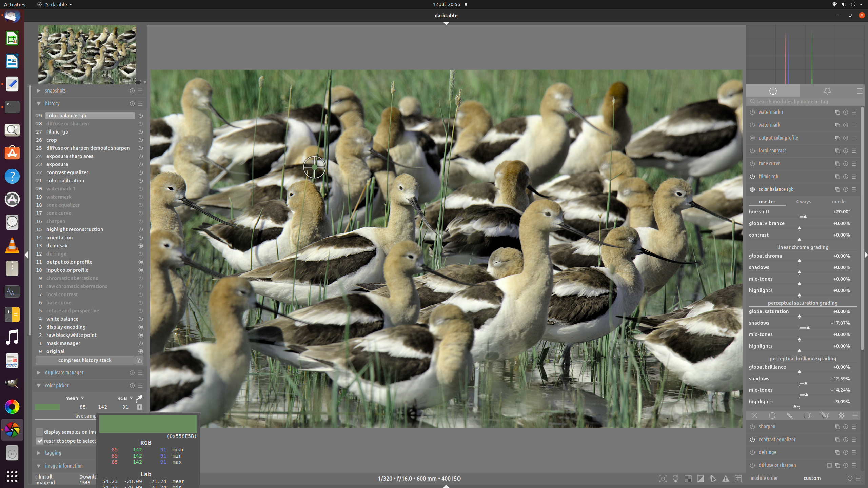Select the raster mask checkerboard icon
Screen dimensions: 868x488
(842, 415)
